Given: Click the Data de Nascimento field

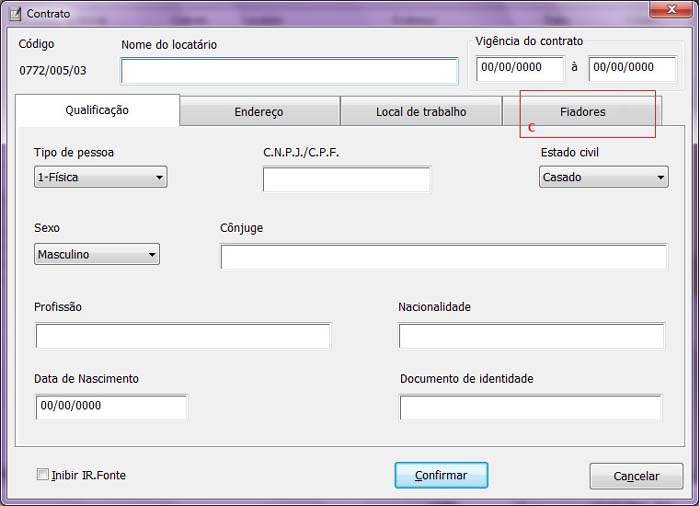Looking at the screenshot, I should 110,407.
